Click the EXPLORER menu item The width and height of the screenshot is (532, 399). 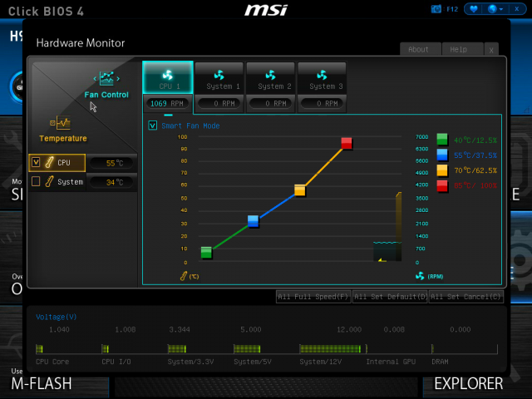click(469, 383)
